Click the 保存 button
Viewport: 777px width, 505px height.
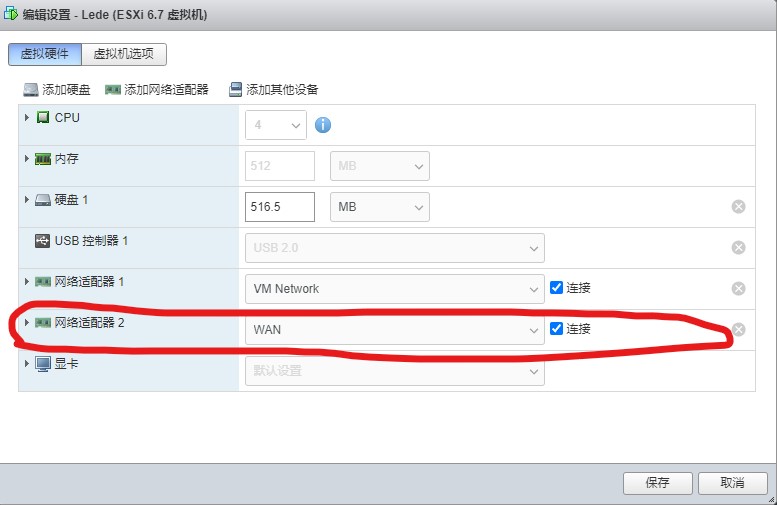tap(658, 483)
